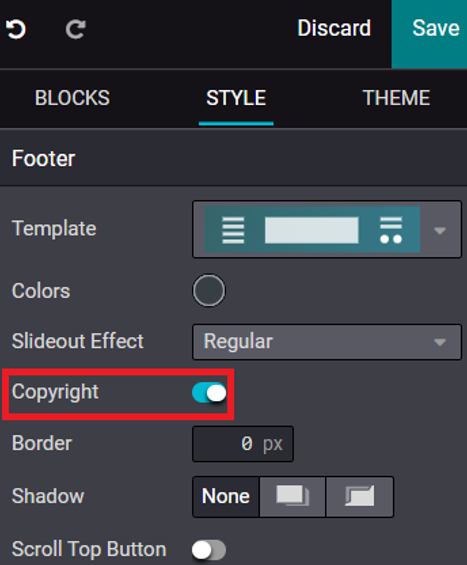Screen dimensions: 467x565
Task: Click the Discard button
Action: coord(334,28)
